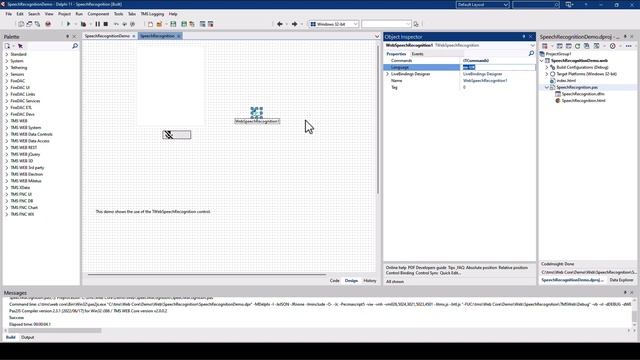
Task: Open new items icon in main toolbar
Action: pyautogui.click(x=150, y=24)
